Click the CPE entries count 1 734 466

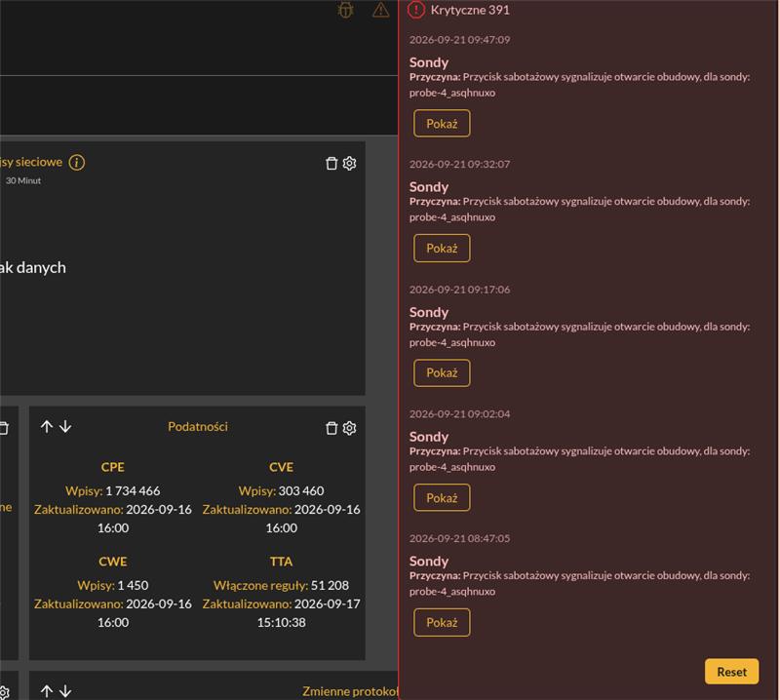[x=133, y=491]
